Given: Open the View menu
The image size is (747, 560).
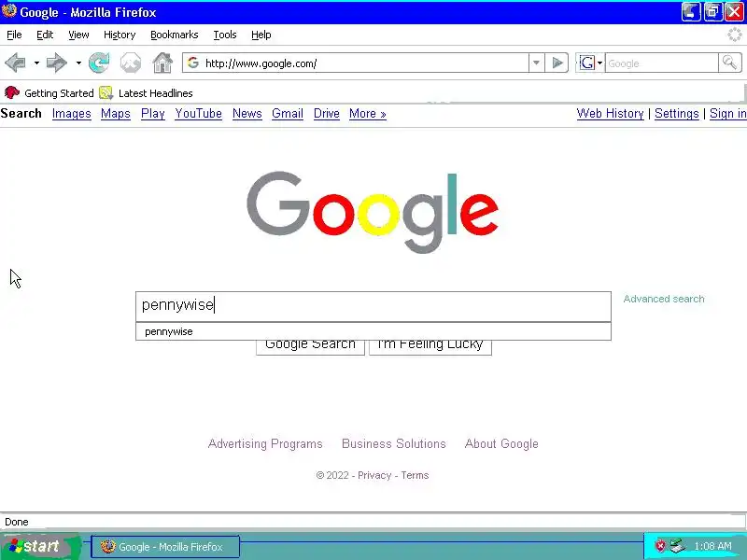Looking at the screenshot, I should point(78,35).
